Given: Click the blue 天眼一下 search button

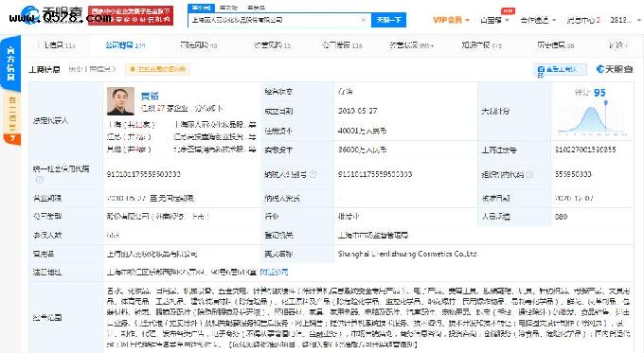Looking at the screenshot, I should (x=388, y=20).
